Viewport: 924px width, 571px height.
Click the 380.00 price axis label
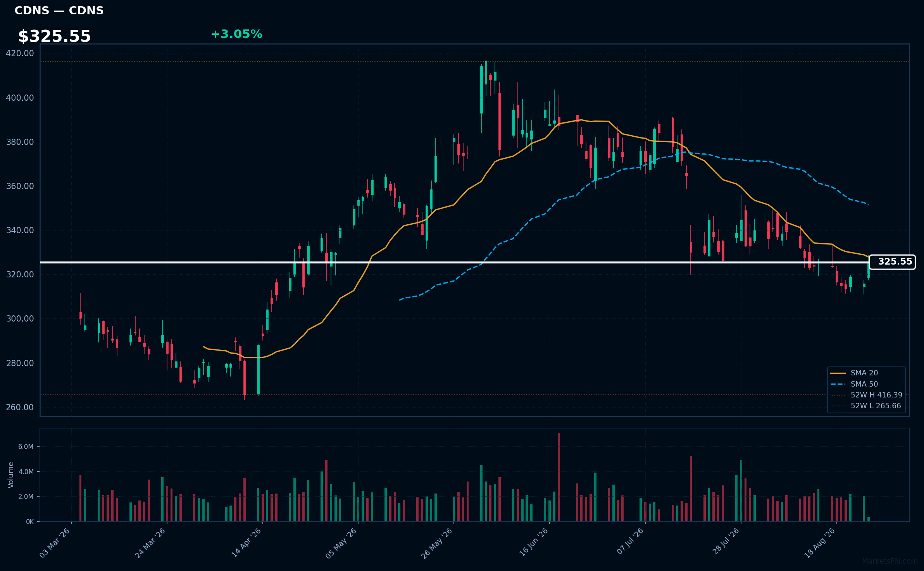click(x=20, y=142)
